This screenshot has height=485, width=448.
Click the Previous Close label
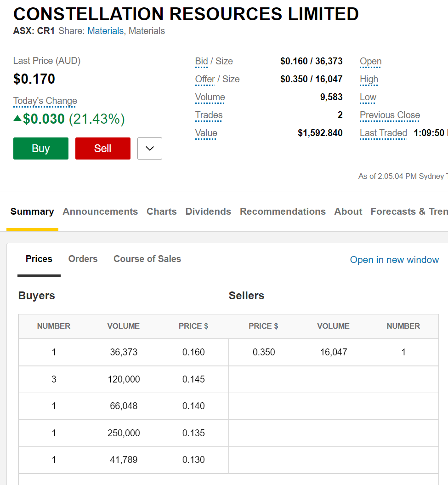(390, 115)
